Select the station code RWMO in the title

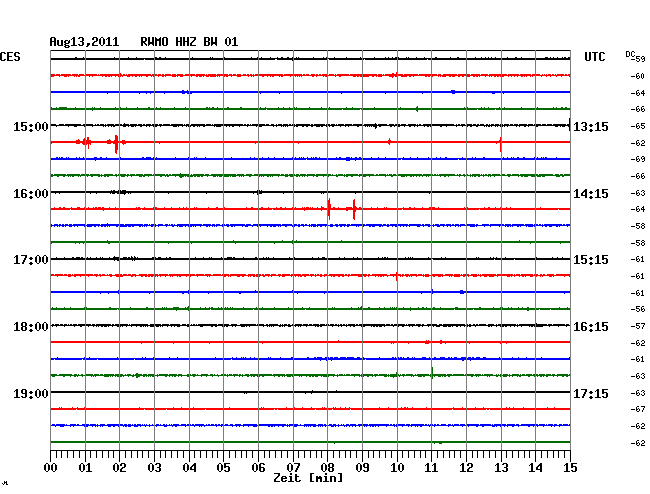coord(154,42)
